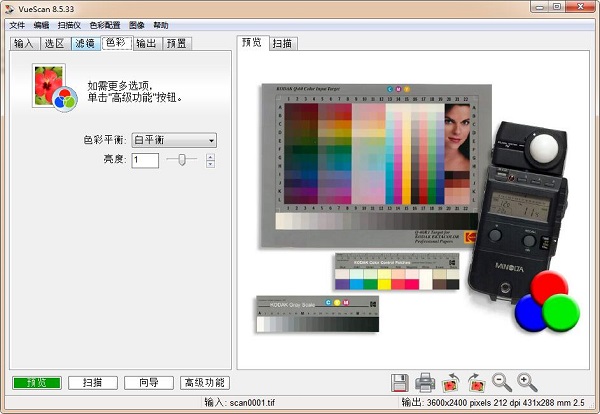Increase 亮度 value with up arrow
Image resolution: width=600 pixels, height=414 pixels.
pos(211,156)
